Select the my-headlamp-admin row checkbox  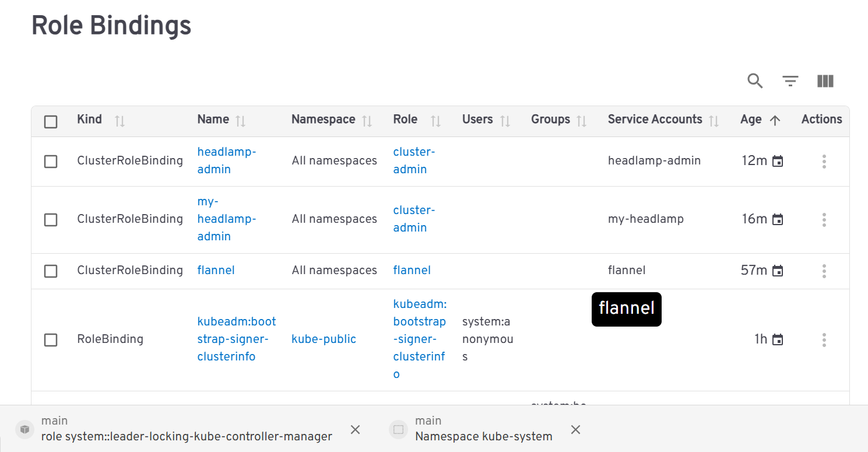click(51, 220)
